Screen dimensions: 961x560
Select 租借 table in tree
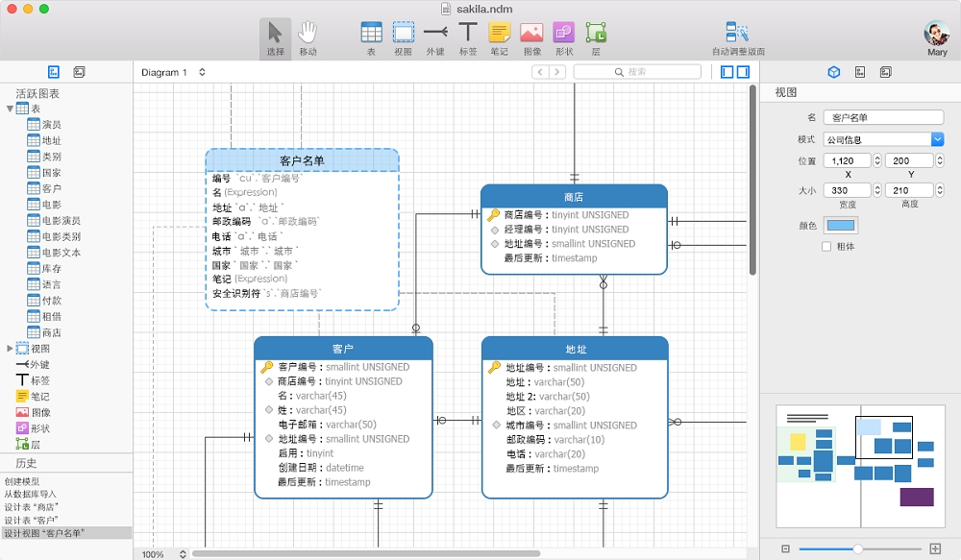pyautogui.click(x=52, y=317)
